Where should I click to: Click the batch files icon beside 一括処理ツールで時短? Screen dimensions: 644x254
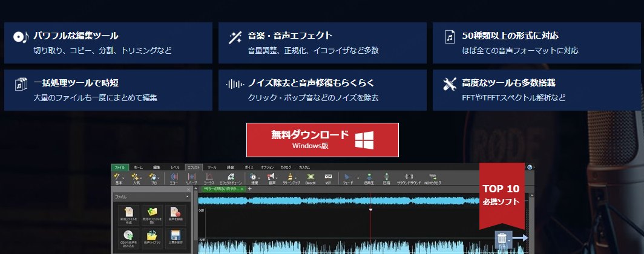click(21, 84)
